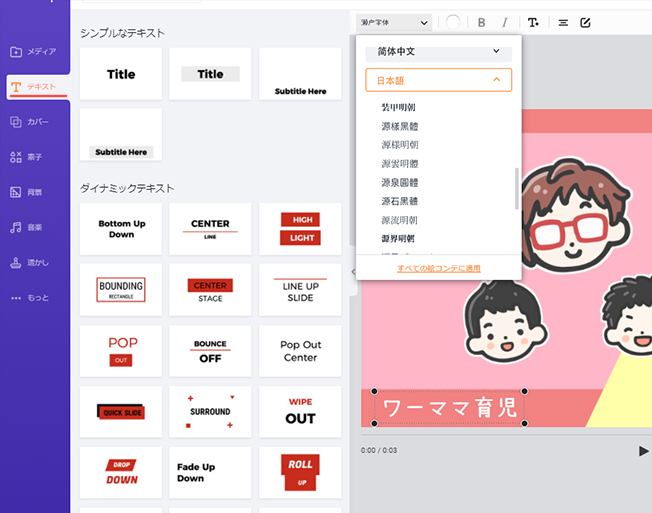Choose the Bottom Up Down text template
Image resolution: width=652 pixels, height=513 pixels.
coord(121,229)
